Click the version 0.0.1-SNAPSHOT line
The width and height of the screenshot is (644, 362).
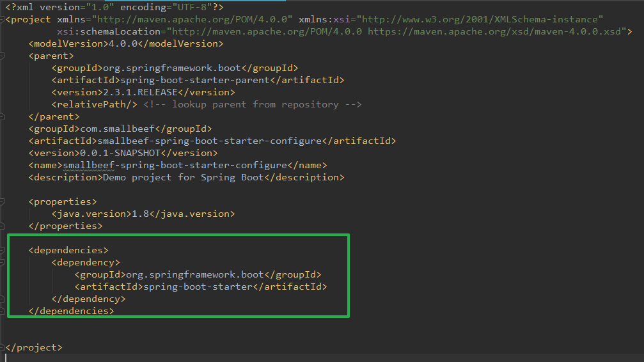[123, 153]
